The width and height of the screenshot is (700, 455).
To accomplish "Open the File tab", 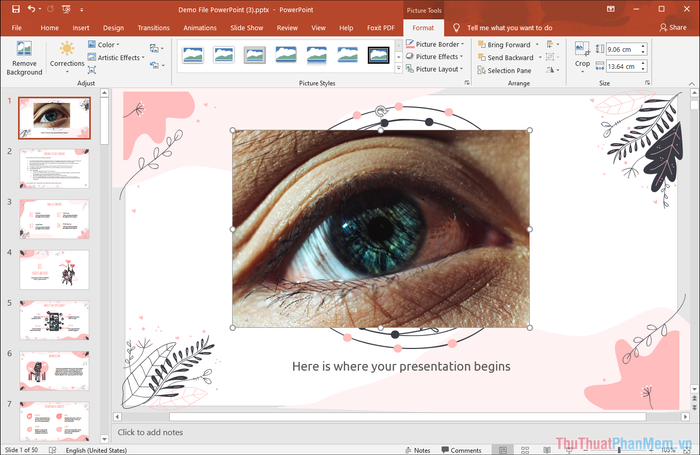I will click(x=17, y=28).
